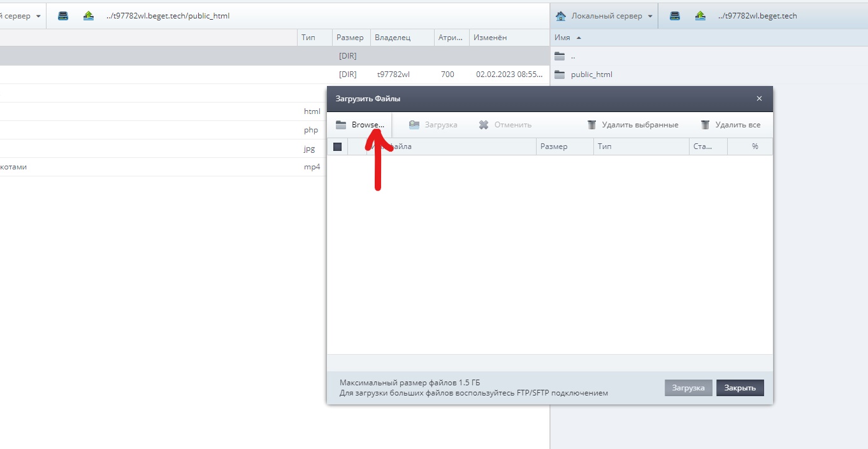868x449 pixels.
Task: Close the Загрузить Файлы dialog with X
Action: pyautogui.click(x=759, y=99)
